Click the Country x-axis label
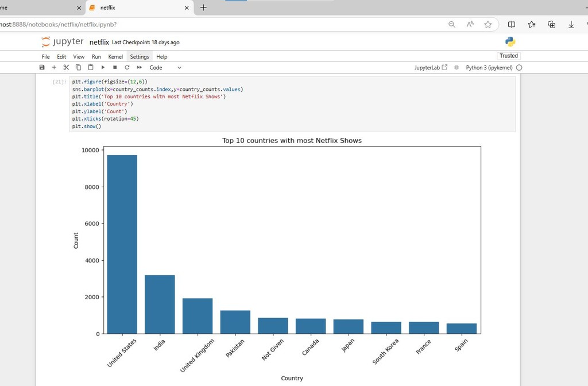Image resolution: width=588 pixels, height=386 pixels. click(x=292, y=378)
